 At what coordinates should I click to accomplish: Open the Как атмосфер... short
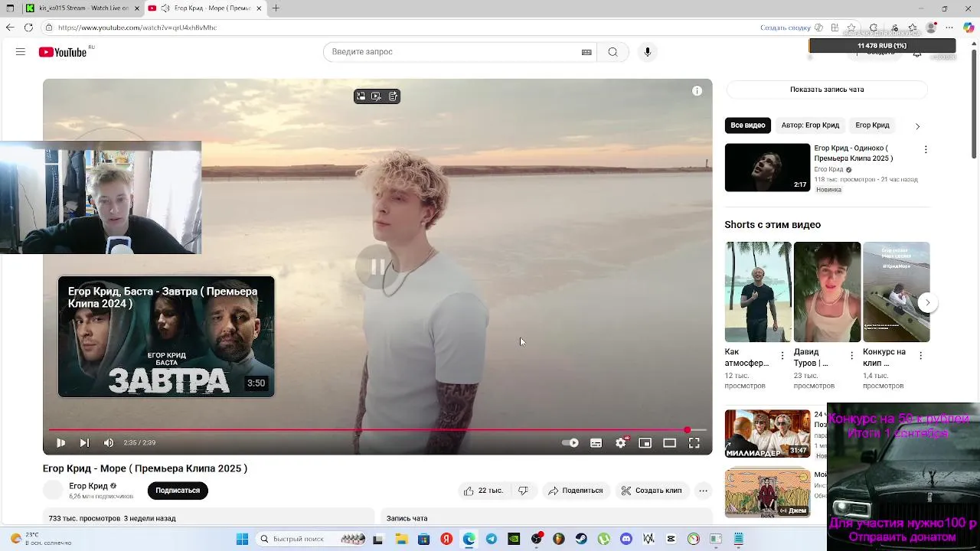(758, 292)
